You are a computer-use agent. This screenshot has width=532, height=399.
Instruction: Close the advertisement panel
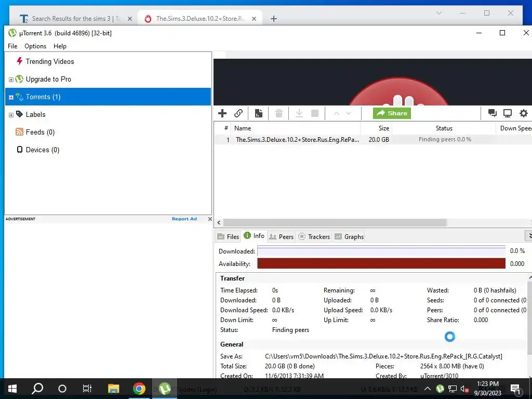pos(210,219)
